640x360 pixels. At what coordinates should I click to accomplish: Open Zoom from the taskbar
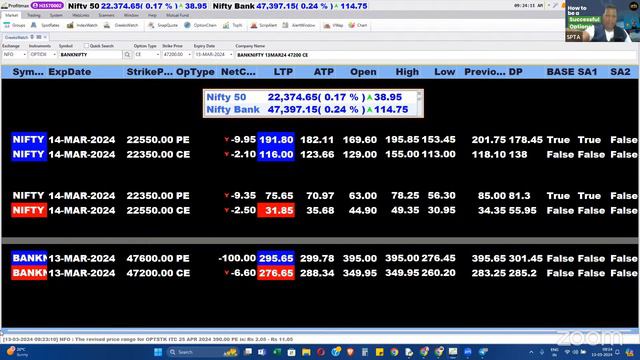468,352
